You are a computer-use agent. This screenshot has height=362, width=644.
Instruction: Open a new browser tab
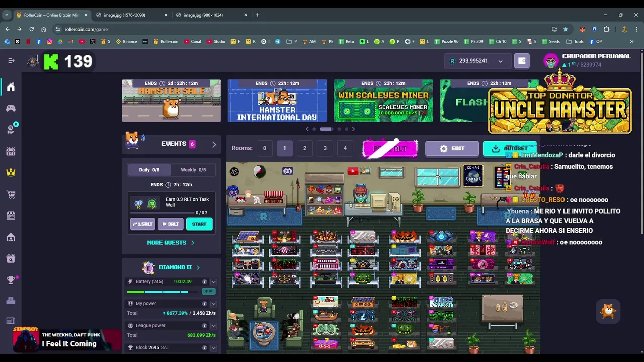[x=258, y=15]
